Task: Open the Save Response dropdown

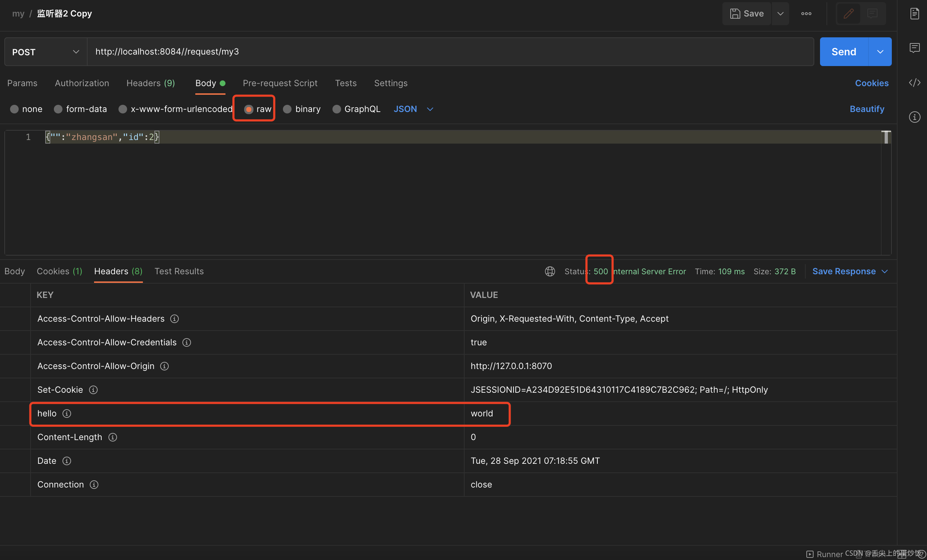Action: (850, 271)
